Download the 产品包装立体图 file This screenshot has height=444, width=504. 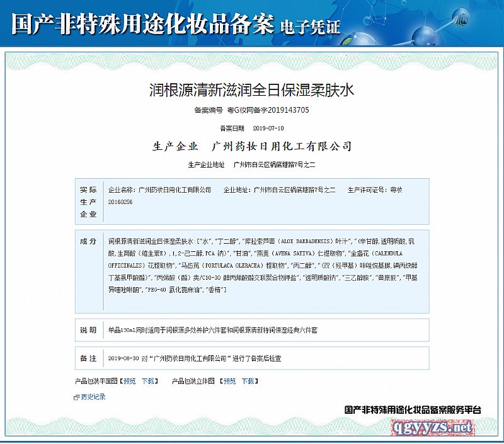tap(248, 381)
